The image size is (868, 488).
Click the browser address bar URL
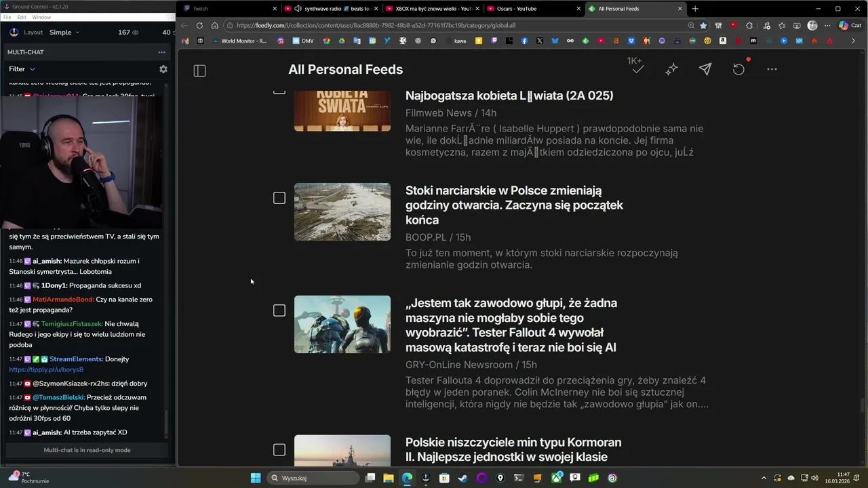coord(376,26)
